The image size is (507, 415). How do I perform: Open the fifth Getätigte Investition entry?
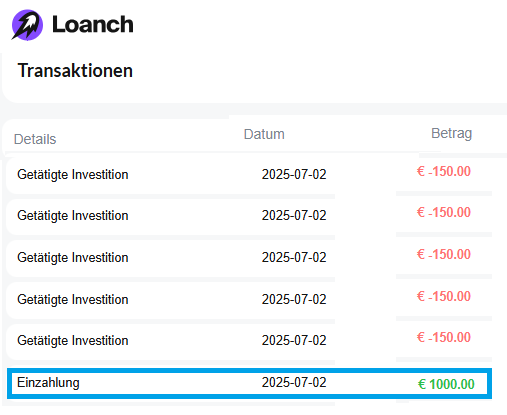pos(73,341)
